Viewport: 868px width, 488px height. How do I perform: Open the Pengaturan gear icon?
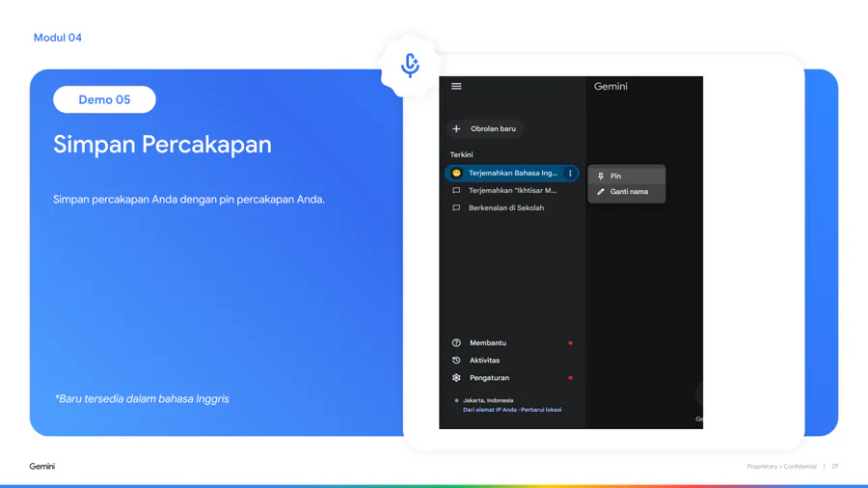[x=456, y=378]
